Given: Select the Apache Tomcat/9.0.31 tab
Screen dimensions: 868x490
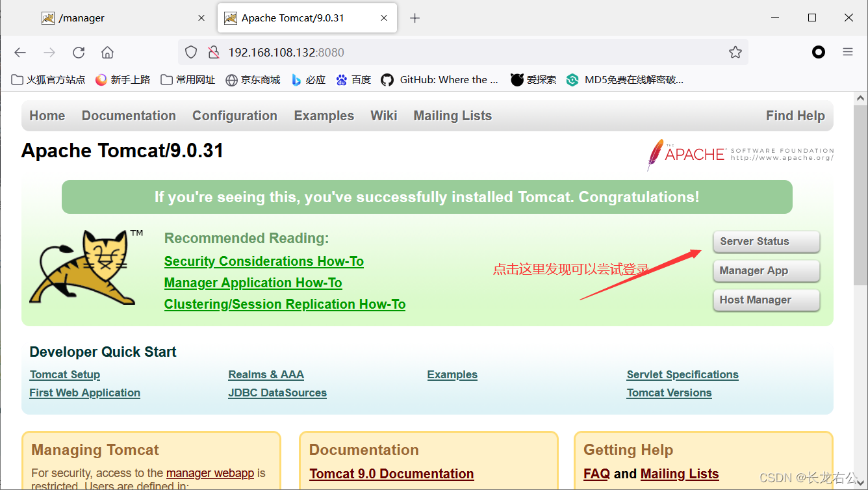Looking at the screenshot, I should tap(307, 18).
